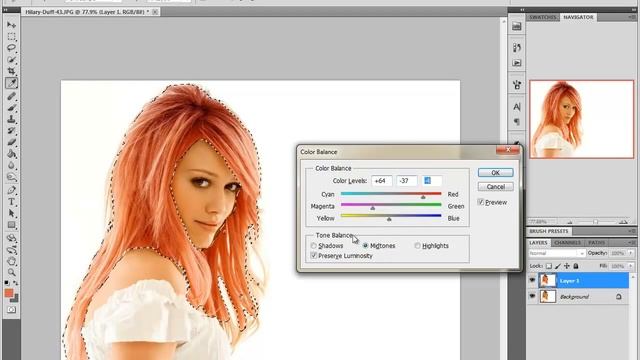Switch to the Channels tab
Viewport: 640px width, 360px height.
coord(567,242)
